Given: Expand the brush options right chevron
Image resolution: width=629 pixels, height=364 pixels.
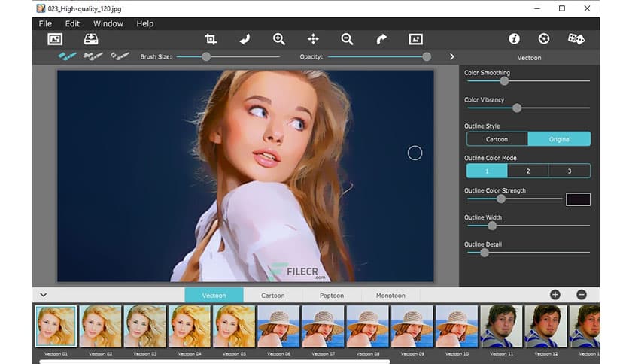Looking at the screenshot, I should [452, 57].
